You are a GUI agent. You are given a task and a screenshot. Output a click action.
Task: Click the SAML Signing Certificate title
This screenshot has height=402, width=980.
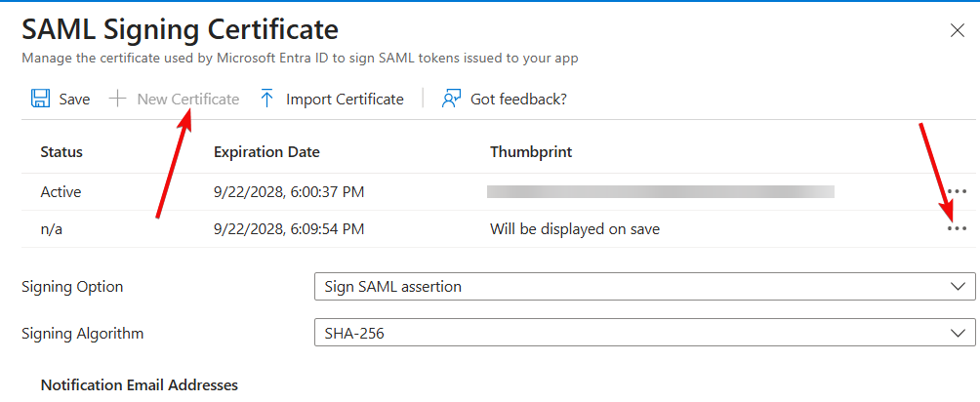pos(180,30)
